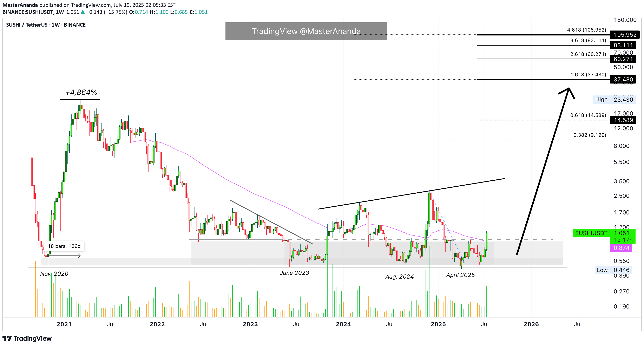Click the 'SUSHI / TetherUS · 1W · BINANCE' title
Screen dimensions: 644x346
(x=46, y=25)
